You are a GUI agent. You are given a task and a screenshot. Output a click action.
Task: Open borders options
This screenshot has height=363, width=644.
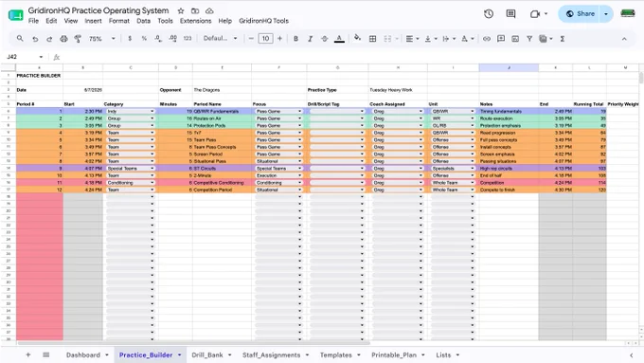pos(372,39)
